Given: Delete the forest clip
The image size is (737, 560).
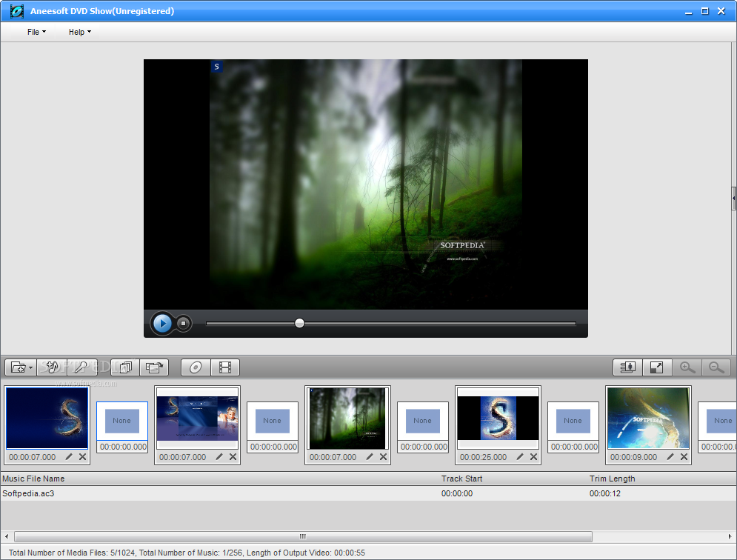Looking at the screenshot, I should point(383,456).
